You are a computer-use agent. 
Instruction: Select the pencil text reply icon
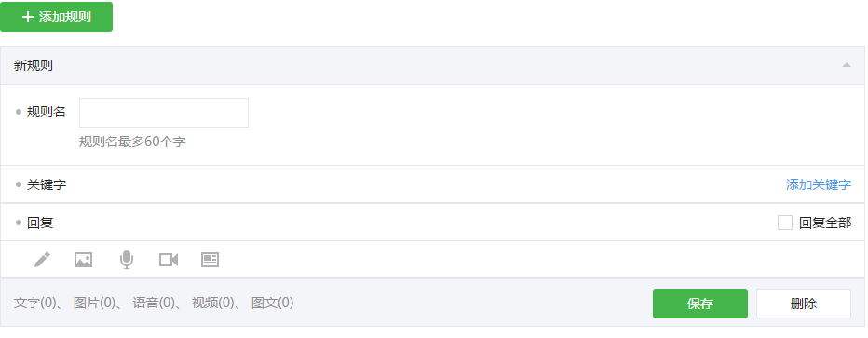click(x=42, y=260)
